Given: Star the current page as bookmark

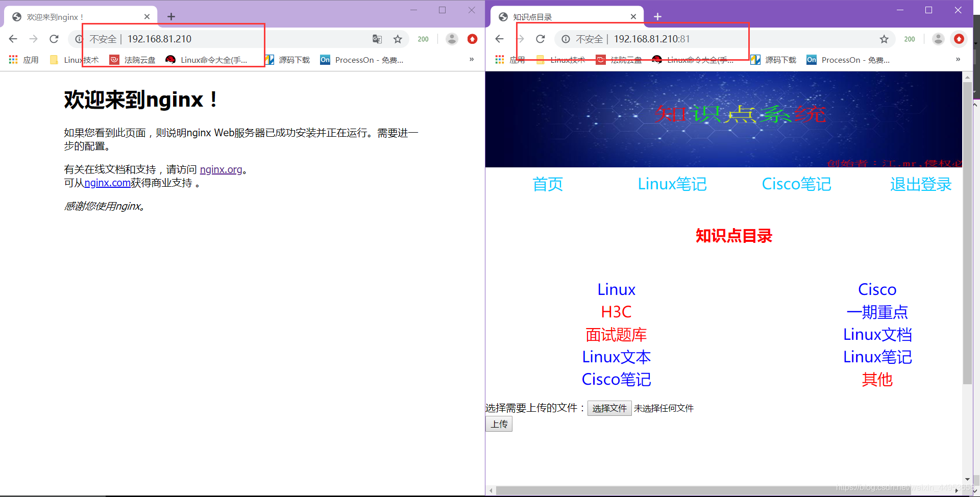Looking at the screenshot, I should point(398,39).
